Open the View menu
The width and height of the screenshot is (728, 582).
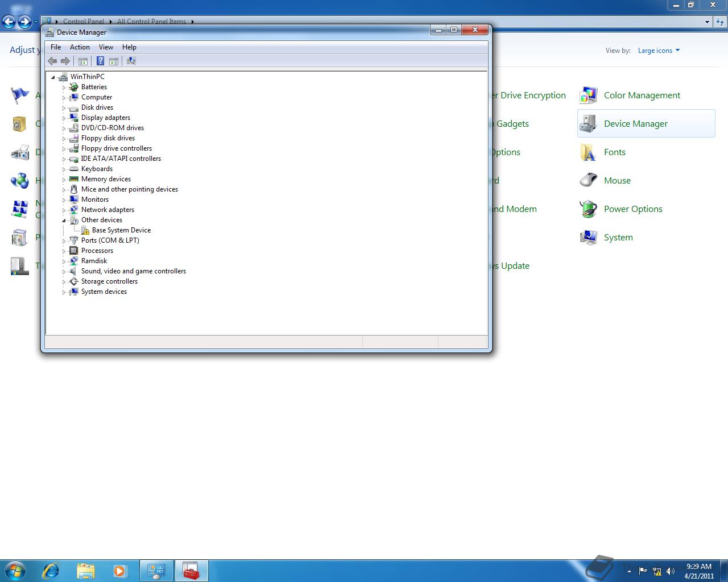pos(106,47)
